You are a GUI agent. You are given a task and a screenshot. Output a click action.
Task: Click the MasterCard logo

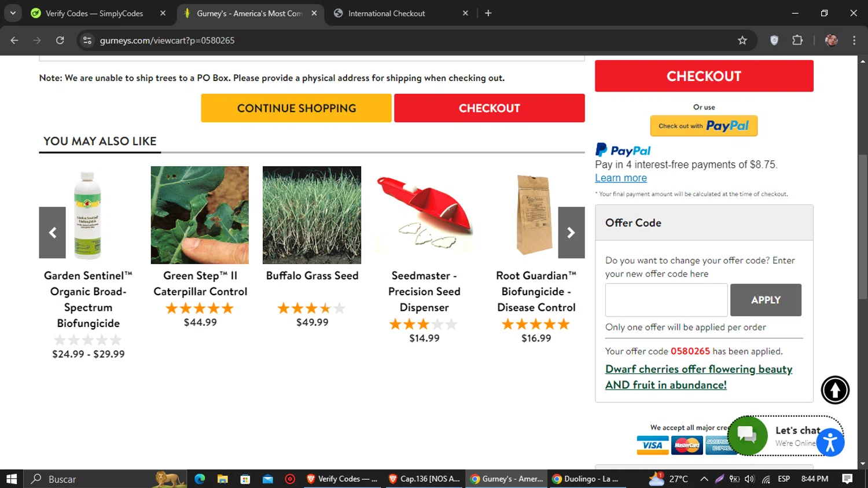point(687,445)
